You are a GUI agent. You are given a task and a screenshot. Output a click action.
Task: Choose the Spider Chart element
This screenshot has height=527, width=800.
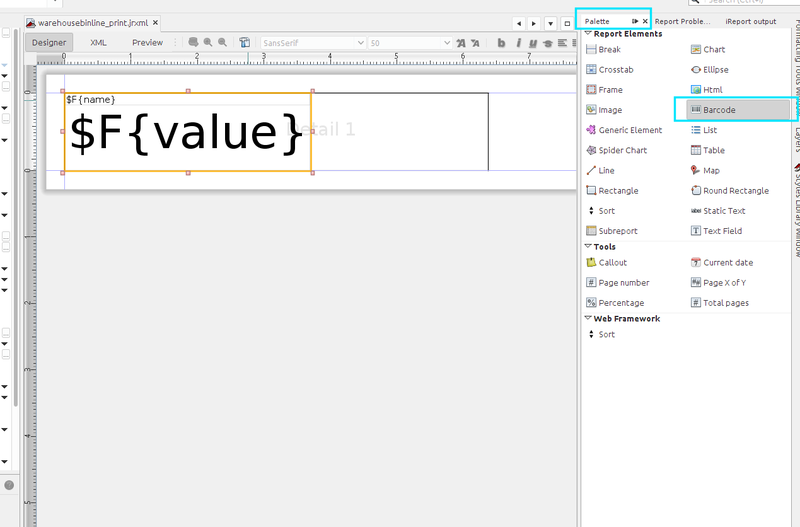click(x=622, y=150)
